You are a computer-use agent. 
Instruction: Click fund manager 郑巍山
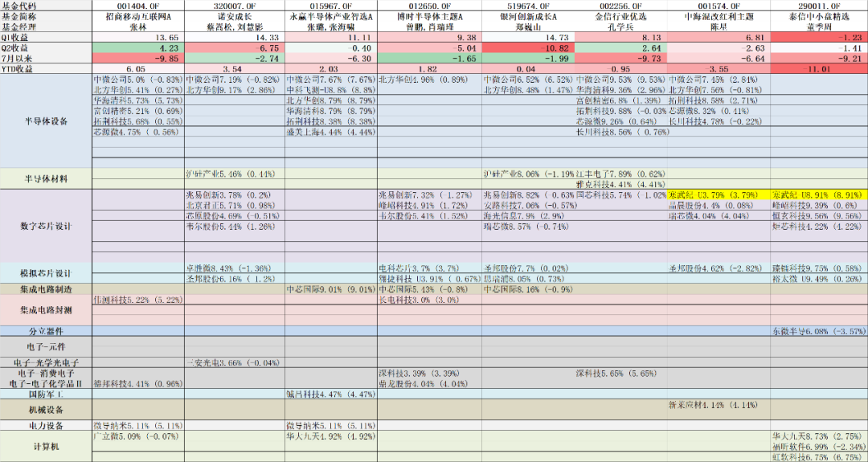pos(526,27)
